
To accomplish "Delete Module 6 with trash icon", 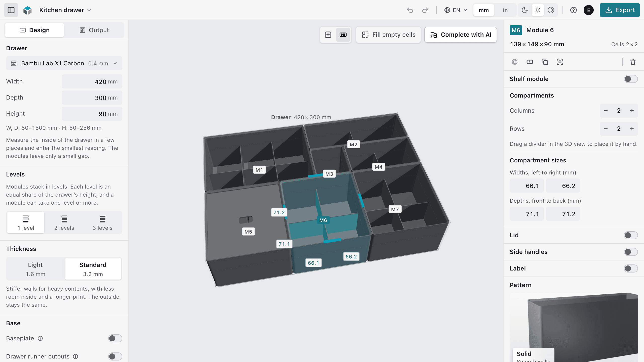I will click(633, 62).
